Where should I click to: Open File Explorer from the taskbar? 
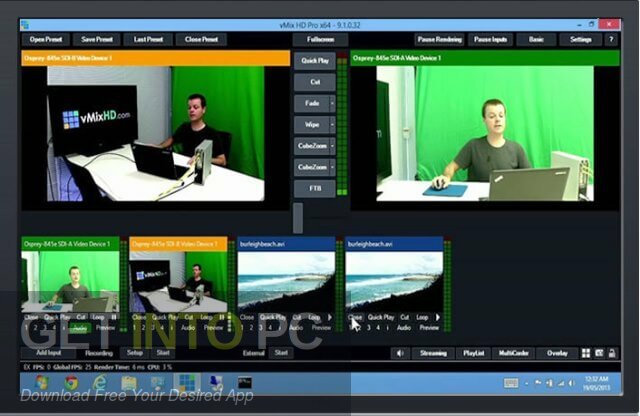129,383
